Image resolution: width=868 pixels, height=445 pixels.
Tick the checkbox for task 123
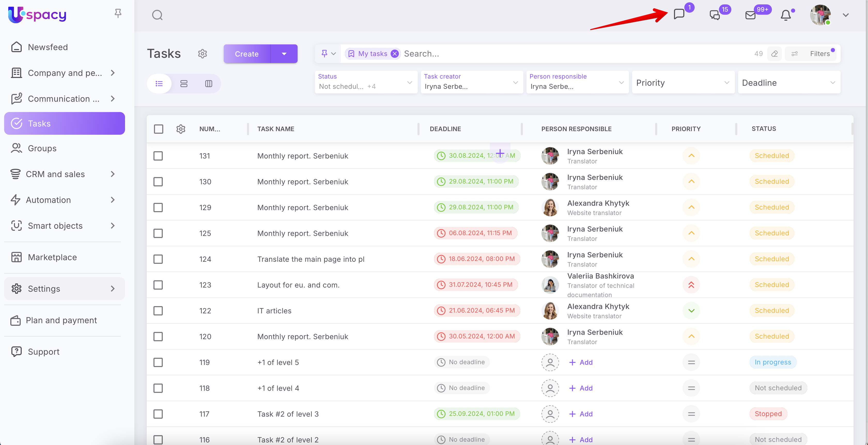(158, 285)
